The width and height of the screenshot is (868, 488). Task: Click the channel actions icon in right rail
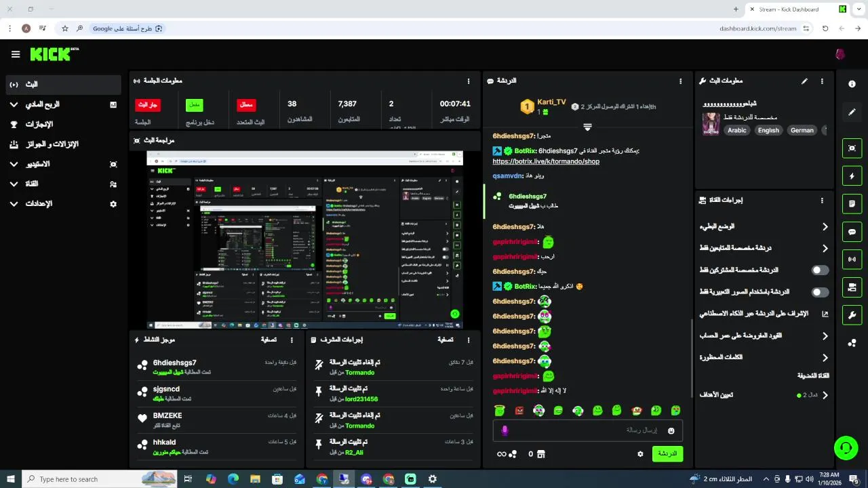[852, 287]
